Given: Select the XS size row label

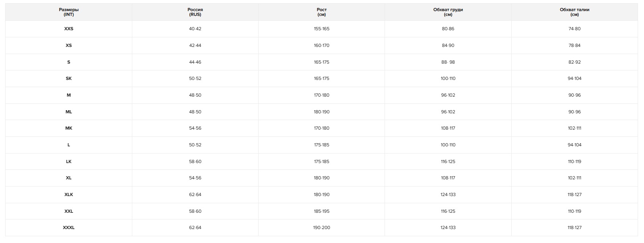Looking at the screenshot, I should click(x=69, y=45).
